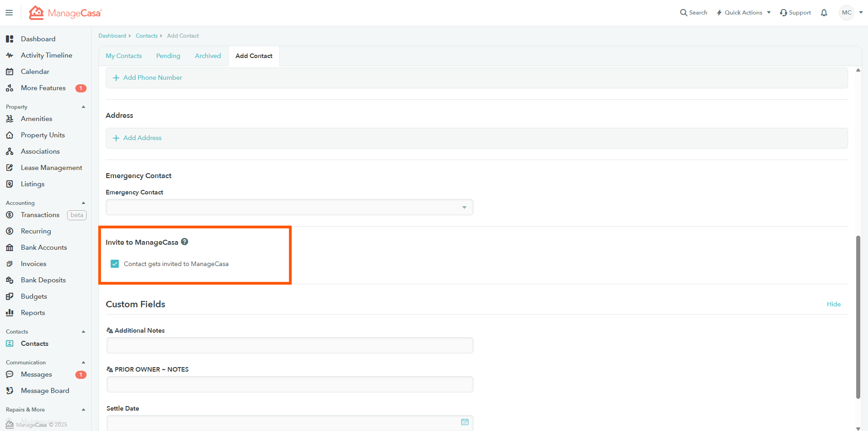868x431 pixels.
Task: Click the Recurring icon
Action: (x=10, y=231)
